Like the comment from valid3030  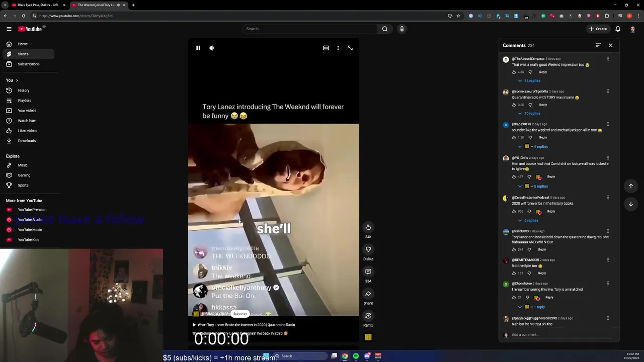[514, 249]
